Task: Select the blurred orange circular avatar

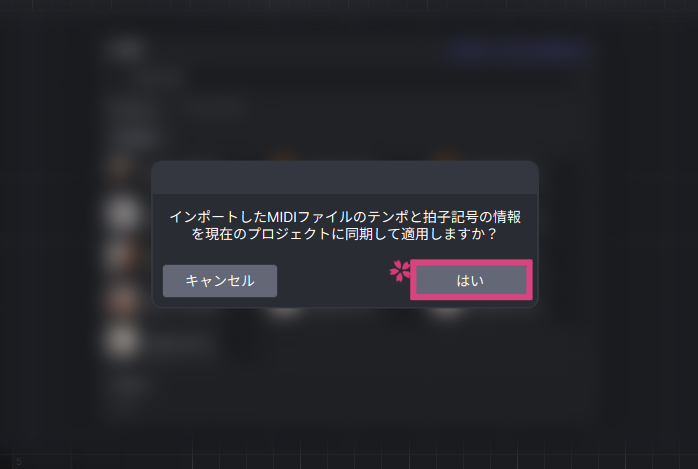Action: click(x=122, y=256)
